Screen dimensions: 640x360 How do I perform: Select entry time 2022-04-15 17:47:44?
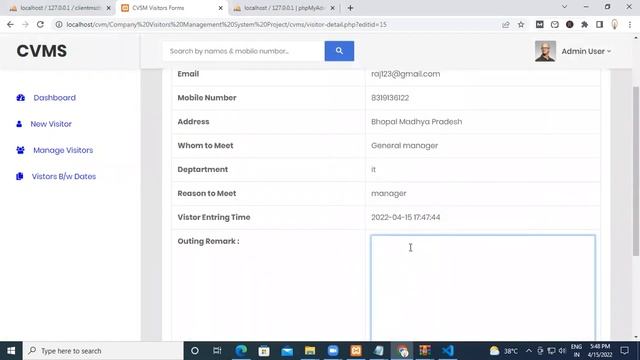click(x=405, y=218)
